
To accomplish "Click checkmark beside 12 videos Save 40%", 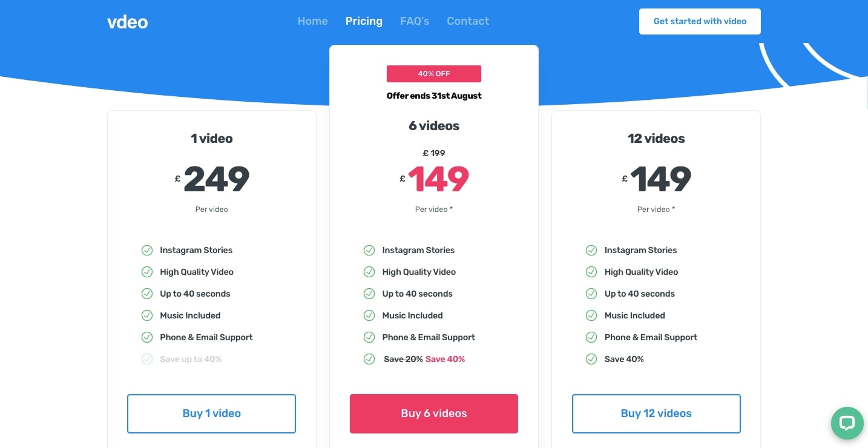I will pos(591,359).
